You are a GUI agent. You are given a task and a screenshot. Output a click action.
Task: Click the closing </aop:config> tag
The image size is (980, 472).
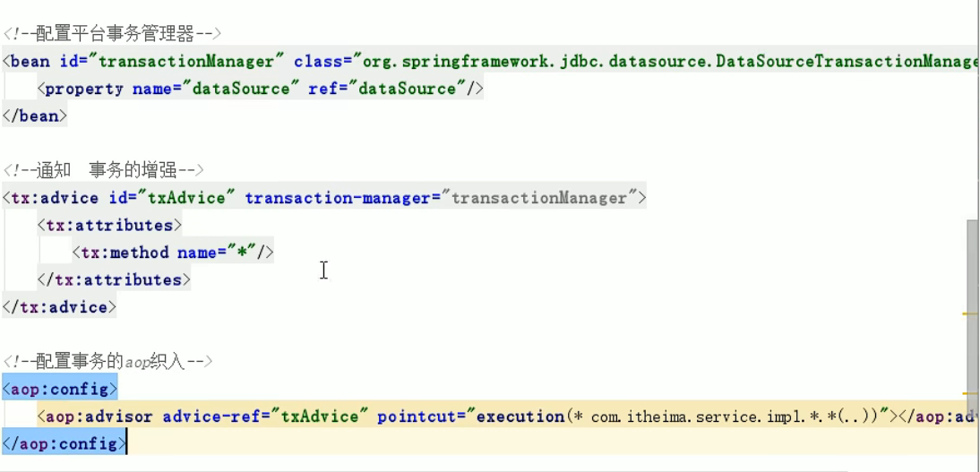64,444
